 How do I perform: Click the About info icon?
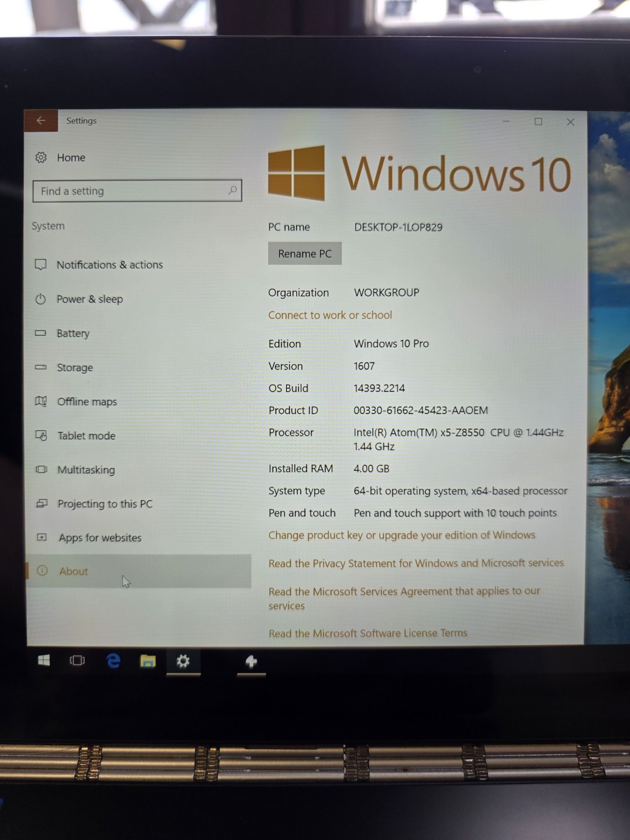pos(42,570)
